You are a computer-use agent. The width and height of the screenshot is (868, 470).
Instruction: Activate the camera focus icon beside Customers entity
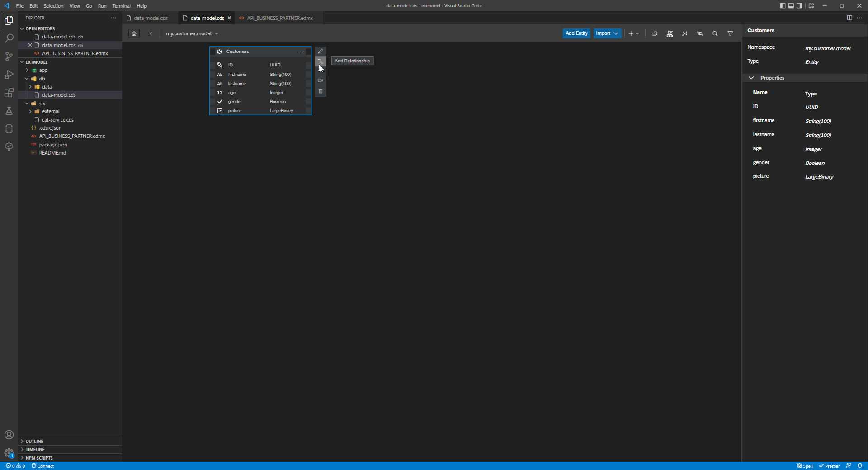tap(321, 80)
